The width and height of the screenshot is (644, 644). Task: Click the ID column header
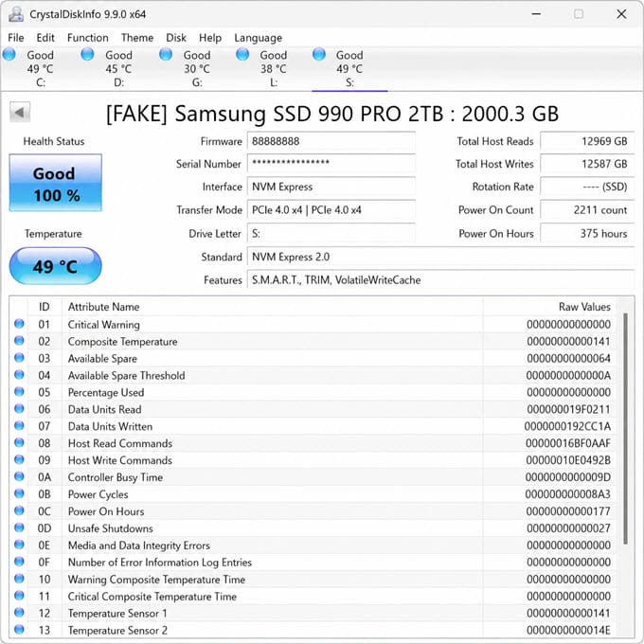click(x=45, y=307)
